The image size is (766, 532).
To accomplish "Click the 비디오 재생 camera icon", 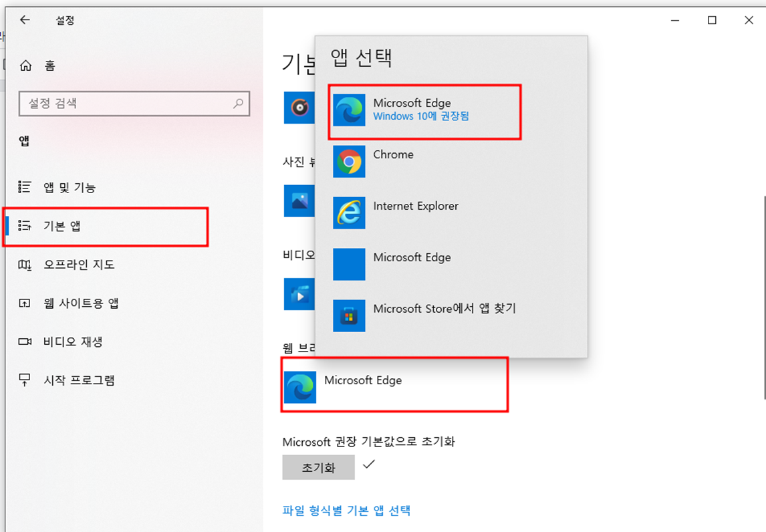I will click(25, 342).
